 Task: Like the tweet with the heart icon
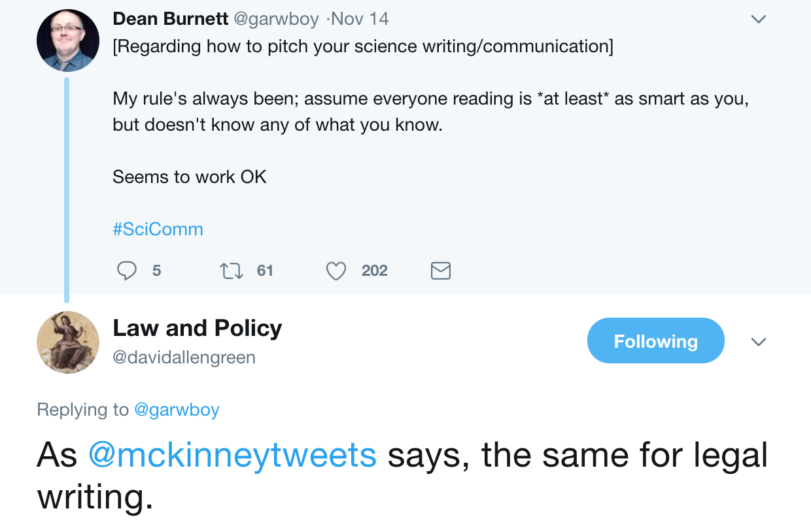(x=336, y=271)
